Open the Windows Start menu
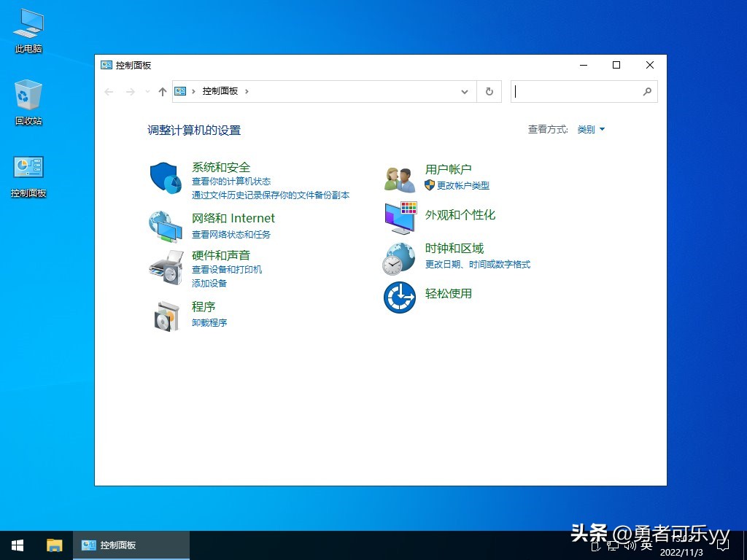Viewport: 747px width, 560px height. coord(16,545)
